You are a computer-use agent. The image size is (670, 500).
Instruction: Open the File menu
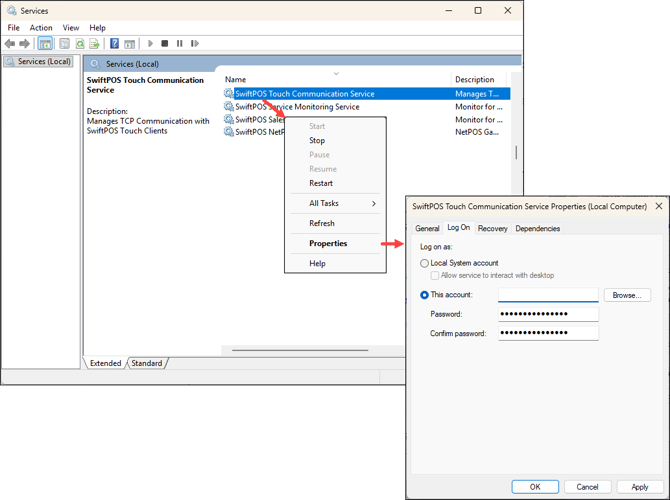point(14,28)
